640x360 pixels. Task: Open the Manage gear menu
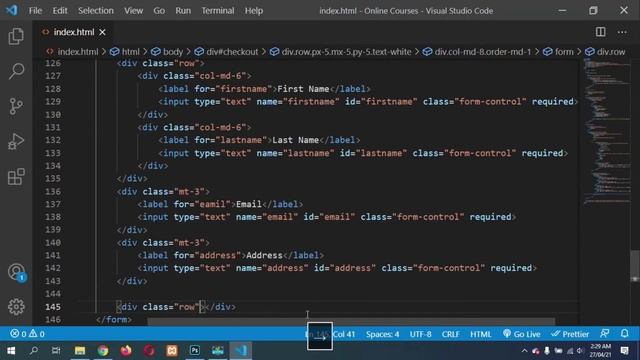point(16,307)
